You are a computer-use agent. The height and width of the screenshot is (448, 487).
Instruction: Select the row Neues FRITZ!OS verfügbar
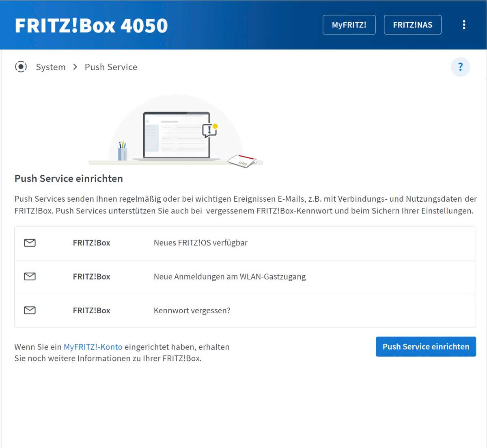pos(245,243)
